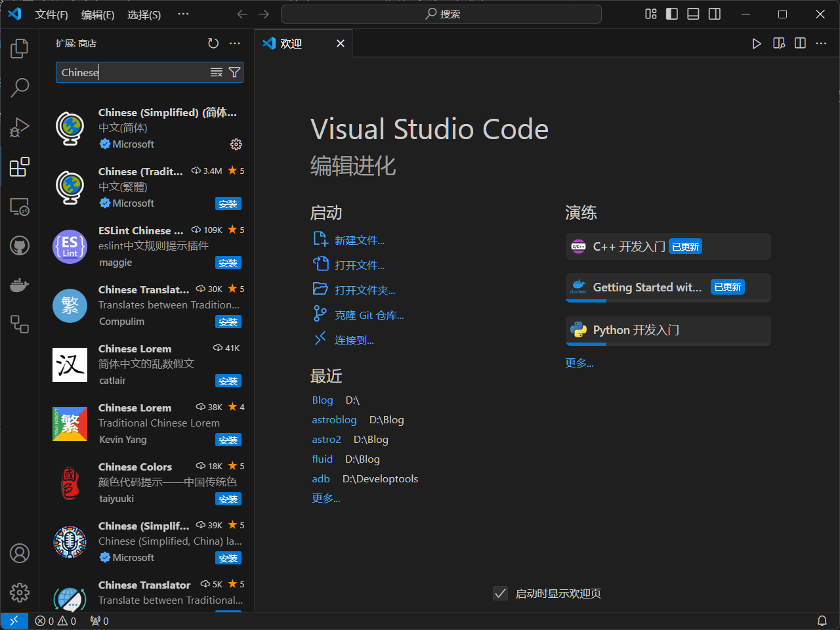Open the Explorer view in activity bar
Screen dimensions: 840x630
[x=20, y=48]
